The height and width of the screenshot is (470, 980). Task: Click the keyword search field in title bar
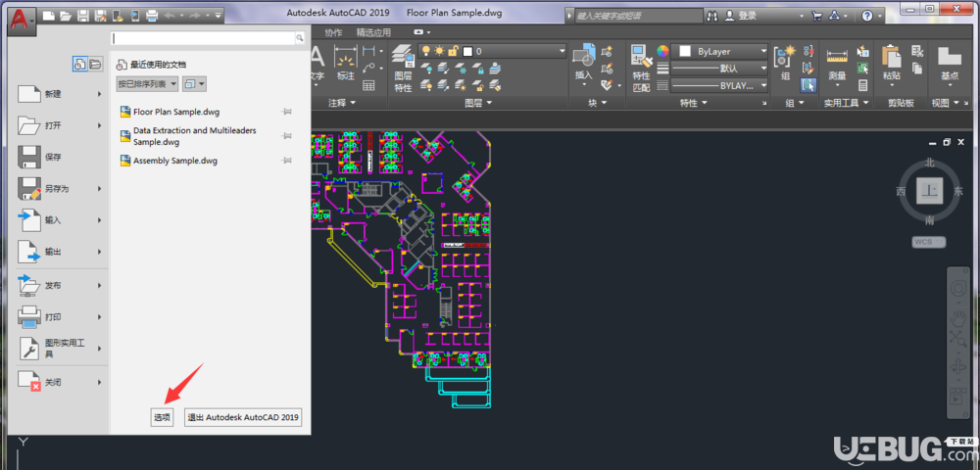click(x=637, y=17)
